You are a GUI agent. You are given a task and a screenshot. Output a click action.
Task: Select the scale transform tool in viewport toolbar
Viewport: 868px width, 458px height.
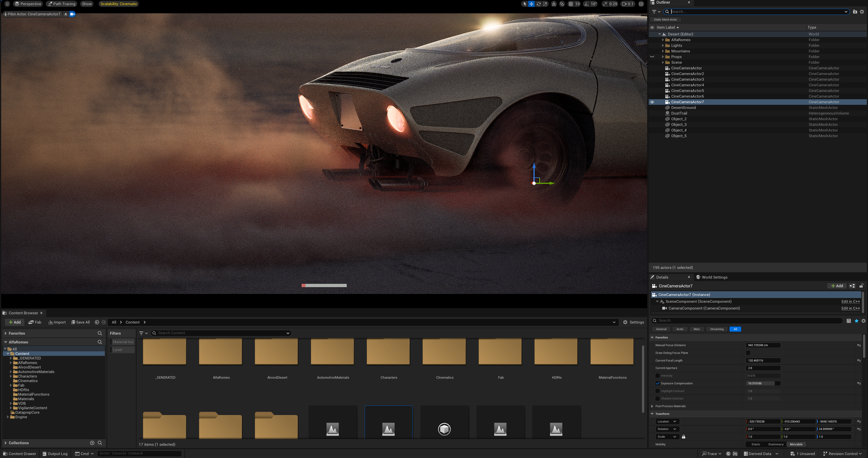(545, 4)
